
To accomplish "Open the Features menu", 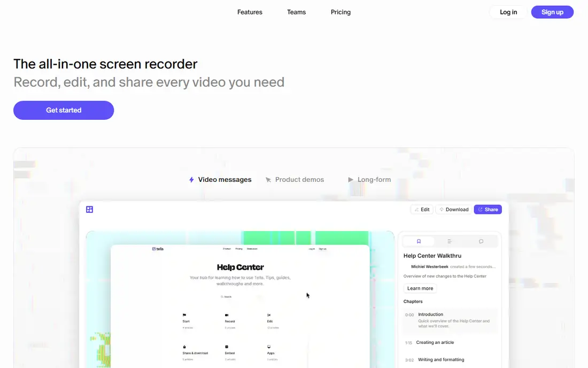I will 250,12.
